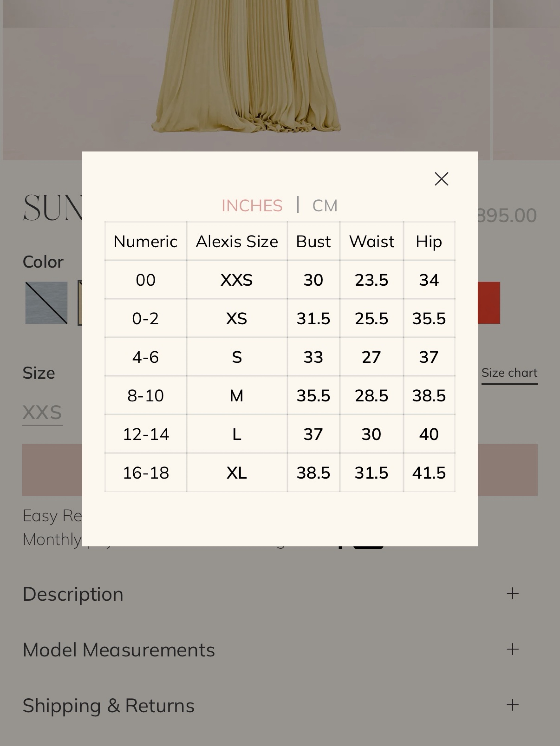The height and width of the screenshot is (746, 560).
Task: Expand Shipping & Returns plus icon
Action: pyautogui.click(x=512, y=705)
